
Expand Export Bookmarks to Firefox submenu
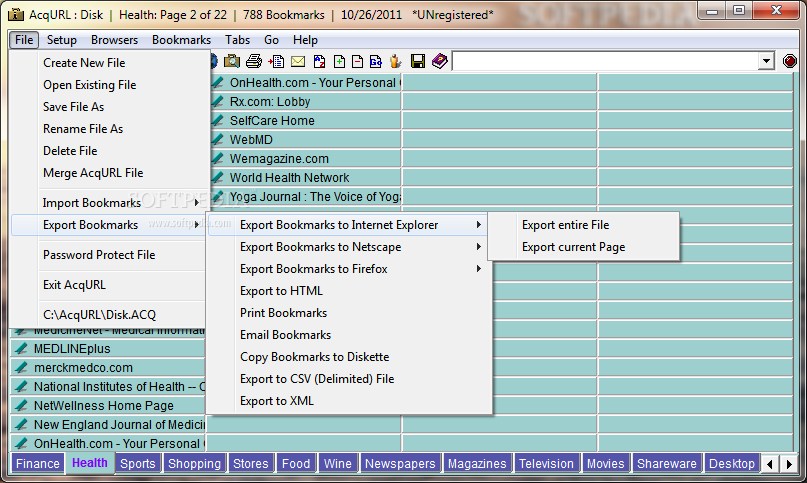click(348, 269)
